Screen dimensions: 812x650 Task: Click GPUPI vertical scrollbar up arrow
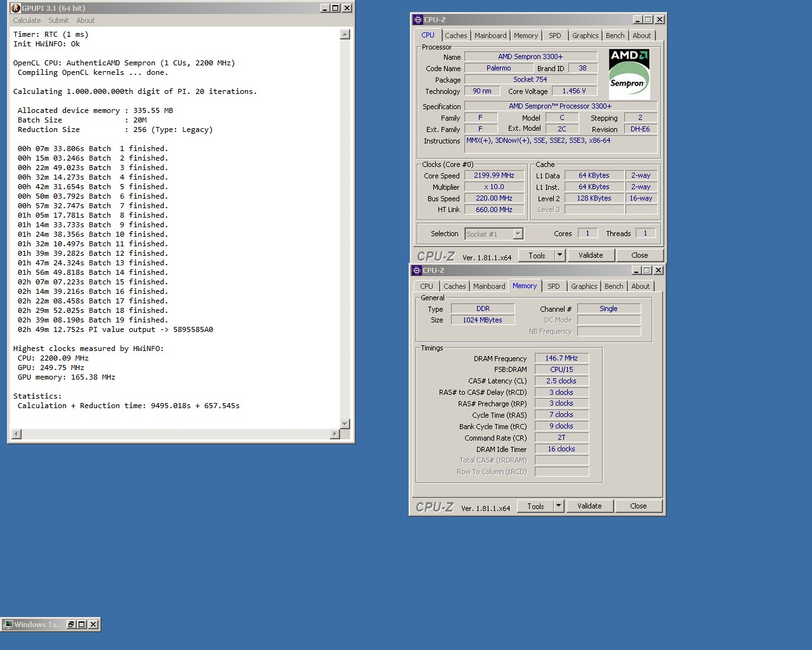click(345, 34)
